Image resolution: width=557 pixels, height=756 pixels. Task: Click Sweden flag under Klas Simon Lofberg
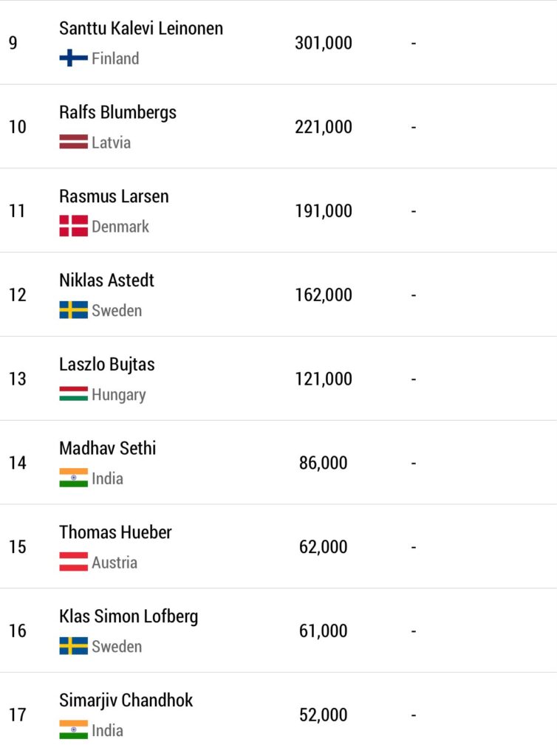point(73,646)
